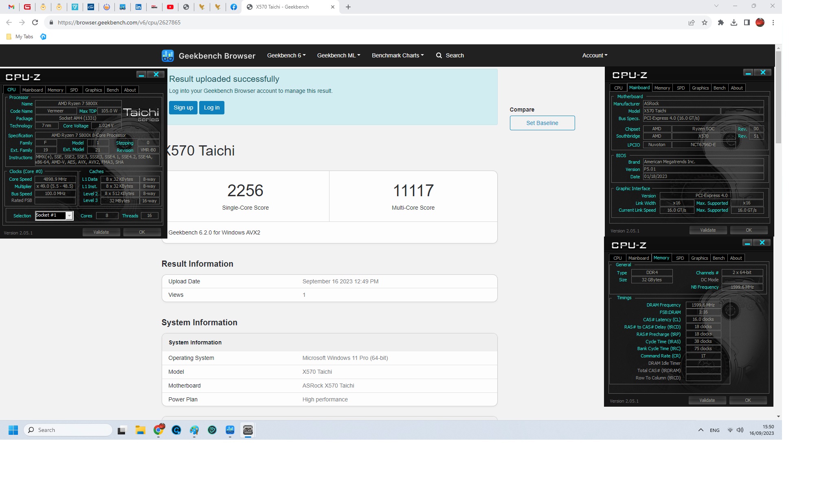Open the Account dropdown menu
The height and width of the screenshot is (504, 839).
coord(595,55)
